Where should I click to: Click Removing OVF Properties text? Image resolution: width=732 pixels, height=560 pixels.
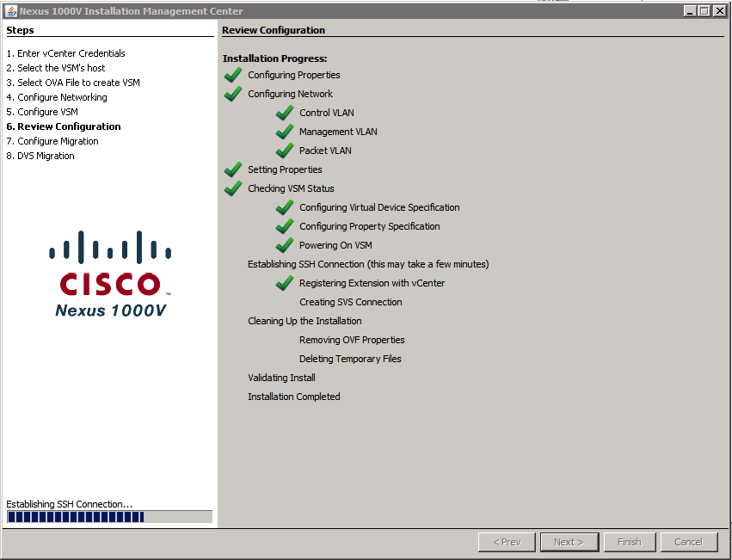coord(352,340)
